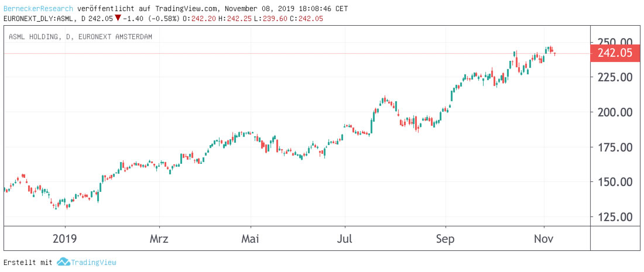
Task: Select the Mai label on time axis
Action: tap(251, 238)
